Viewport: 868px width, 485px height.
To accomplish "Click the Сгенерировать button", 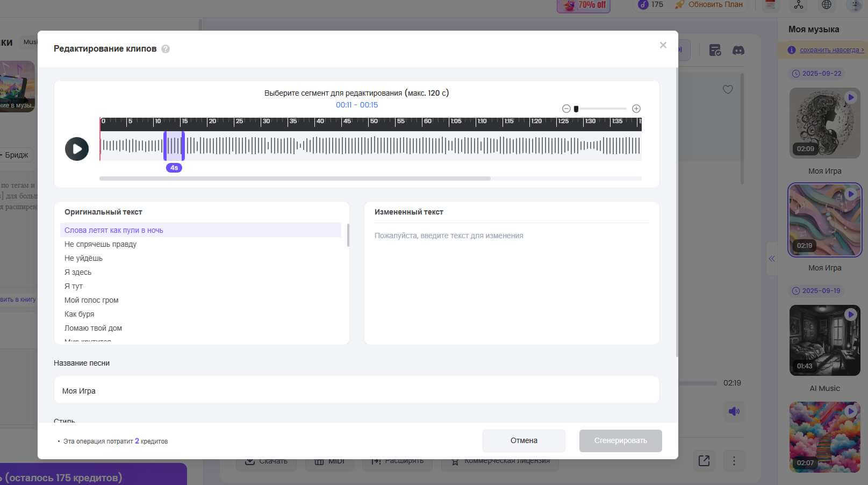I will (620, 440).
